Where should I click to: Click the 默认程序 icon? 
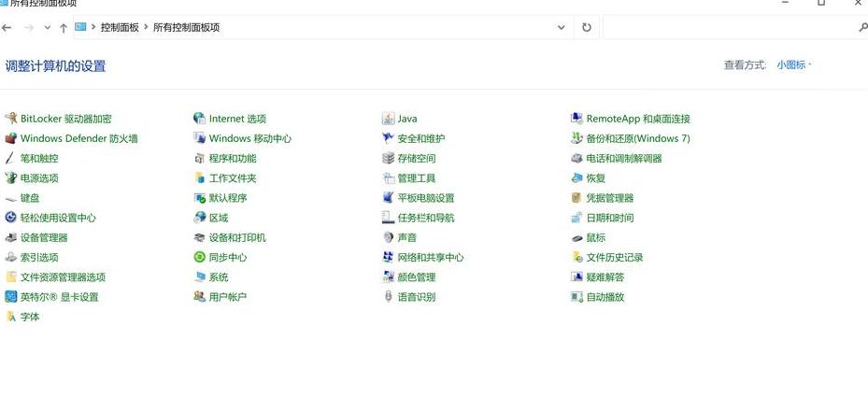[x=199, y=198]
